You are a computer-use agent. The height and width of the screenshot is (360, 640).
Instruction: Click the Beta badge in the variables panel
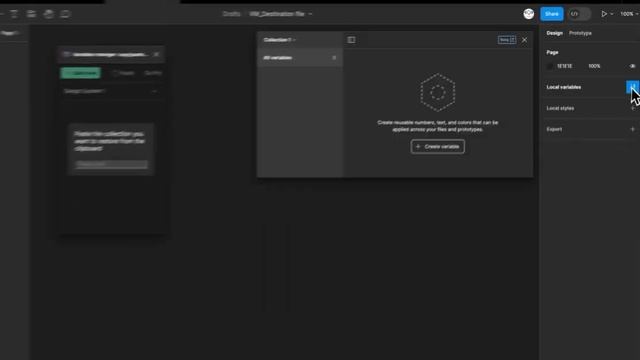pos(507,40)
